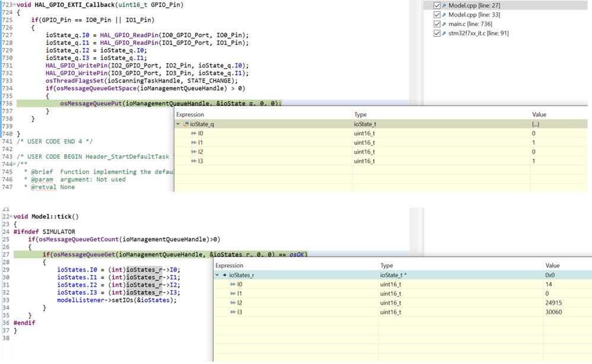Click the field icon of I0 under ioState_q
The width and height of the screenshot is (592, 364).
click(x=194, y=133)
